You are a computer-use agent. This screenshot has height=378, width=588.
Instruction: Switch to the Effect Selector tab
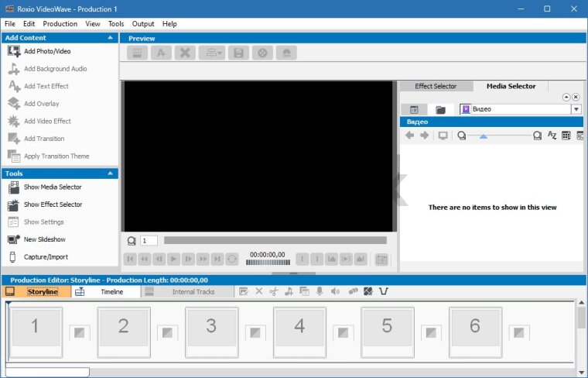[436, 86]
